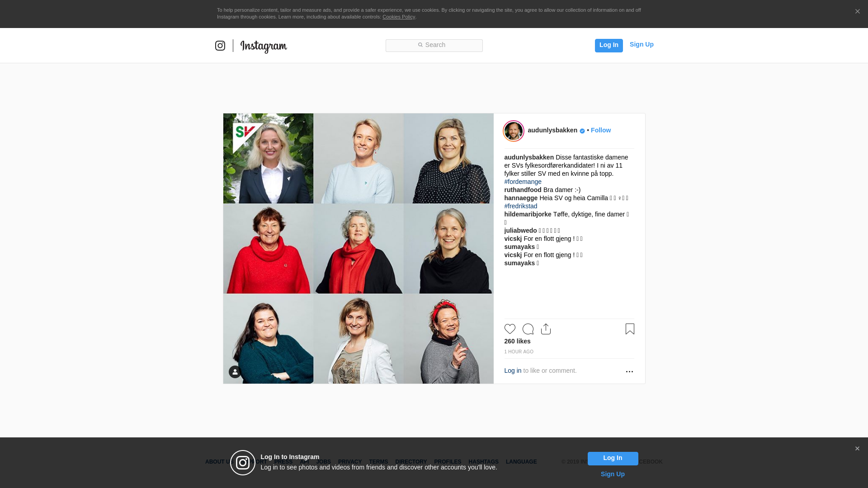Dismiss the cookie notice banner
Image resolution: width=868 pixels, height=488 pixels.
click(x=857, y=12)
